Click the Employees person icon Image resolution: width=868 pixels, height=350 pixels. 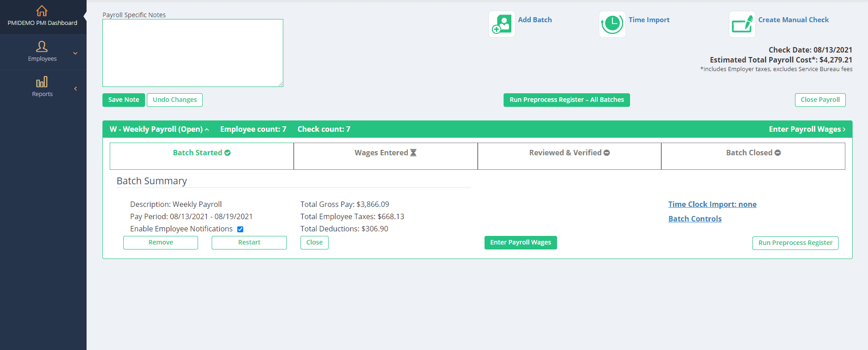pyautogui.click(x=42, y=47)
